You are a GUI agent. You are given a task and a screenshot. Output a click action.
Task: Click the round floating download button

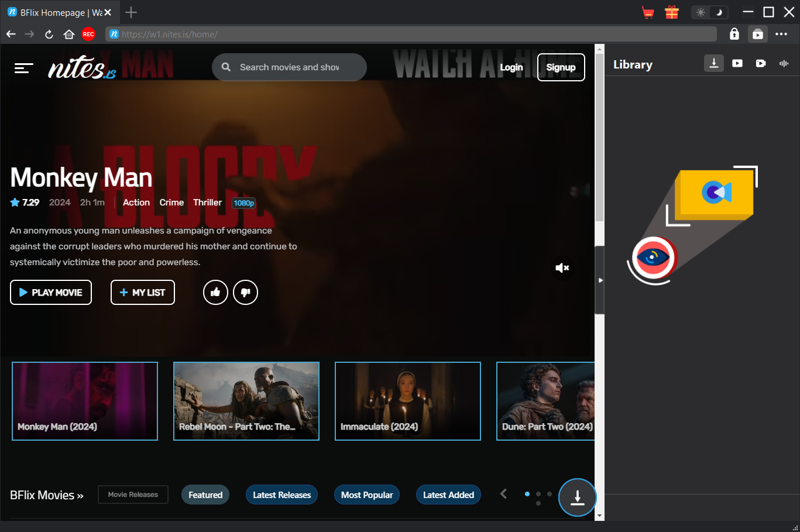tap(577, 497)
